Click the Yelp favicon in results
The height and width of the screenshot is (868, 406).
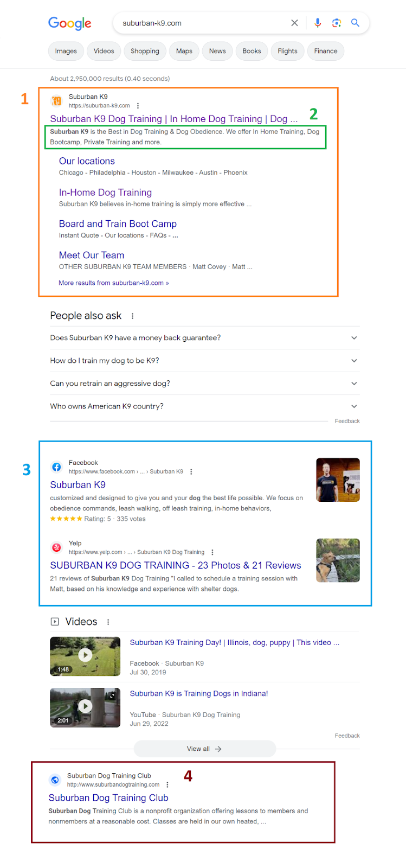(56, 547)
